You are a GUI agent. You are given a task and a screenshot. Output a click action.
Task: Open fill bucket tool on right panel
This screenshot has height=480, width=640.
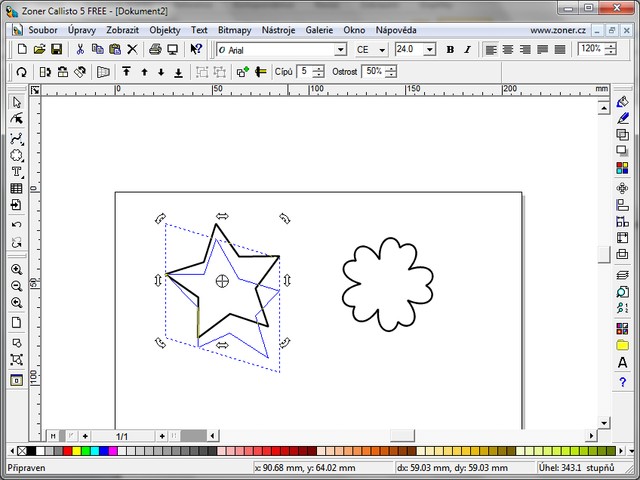click(x=622, y=102)
